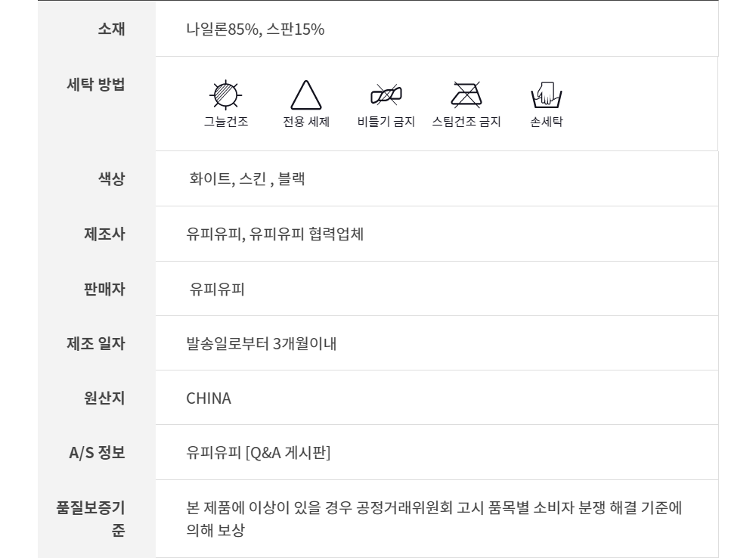Click the shade-dry (그늘건조) sun icon
Viewport: 756px width, 558px height.
[225, 95]
